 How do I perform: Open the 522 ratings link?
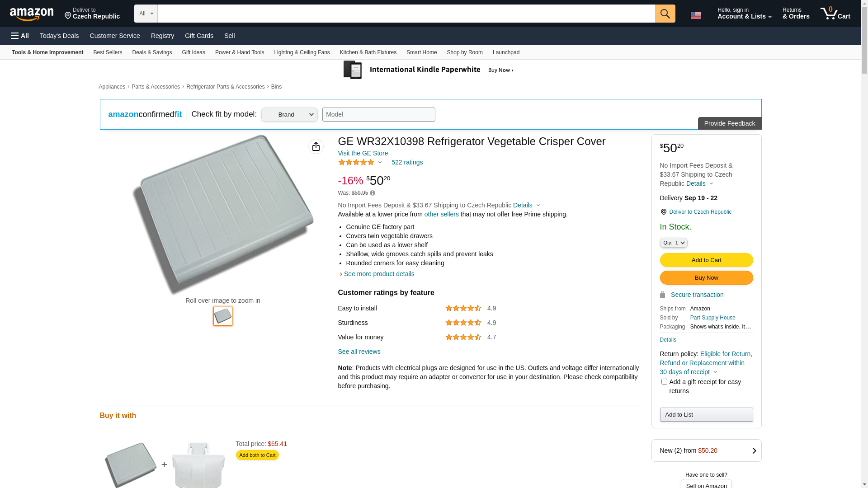407,162
